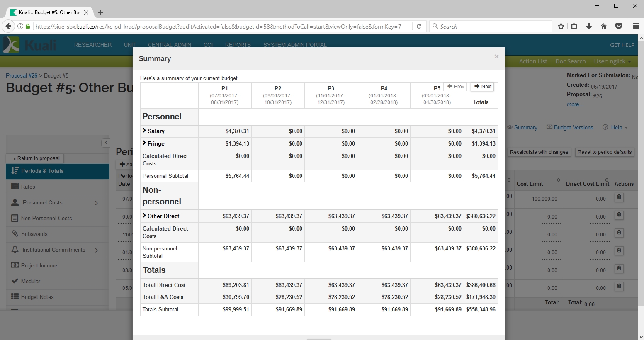
Task: Expand the Other Direct row
Action: [161, 216]
